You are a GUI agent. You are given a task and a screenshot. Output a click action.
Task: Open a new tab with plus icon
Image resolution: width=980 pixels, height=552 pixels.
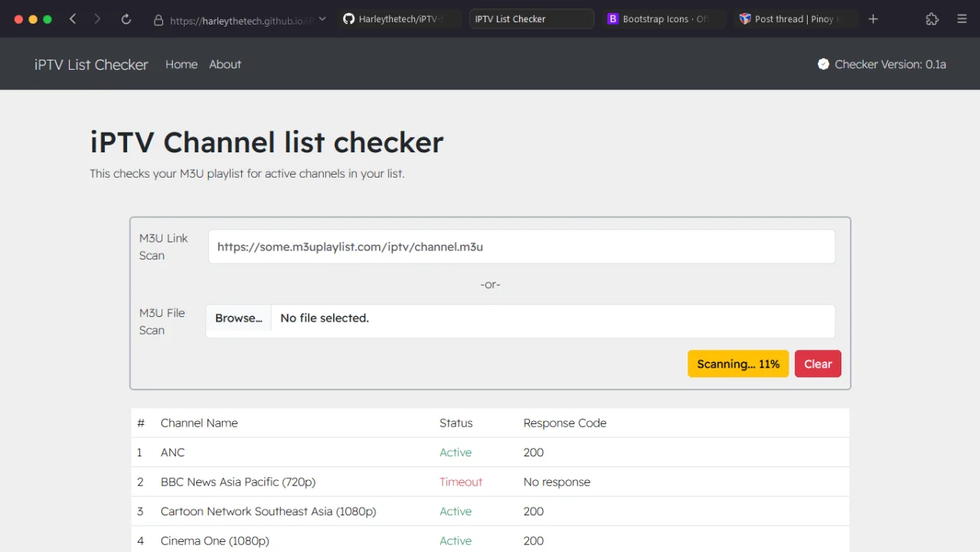(874, 19)
